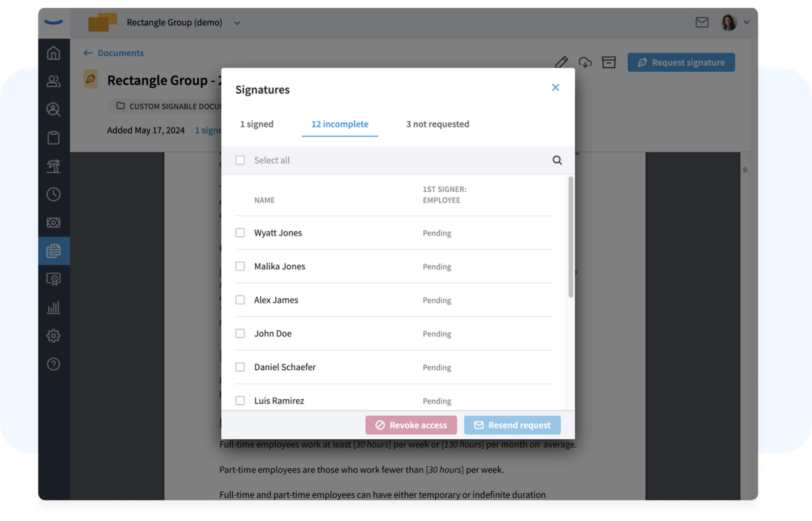Click Pending status for Alex James

pyautogui.click(x=437, y=300)
